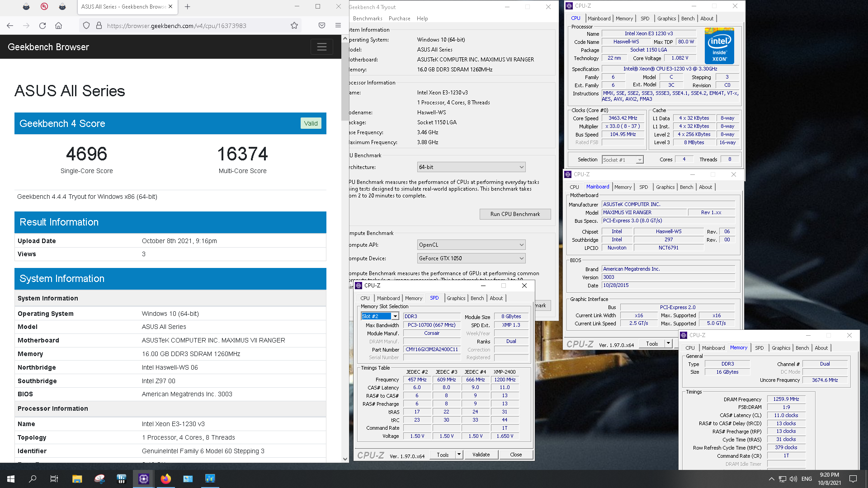Click browser scrollbar down arrow
The height and width of the screenshot is (488, 868).
coord(345,459)
